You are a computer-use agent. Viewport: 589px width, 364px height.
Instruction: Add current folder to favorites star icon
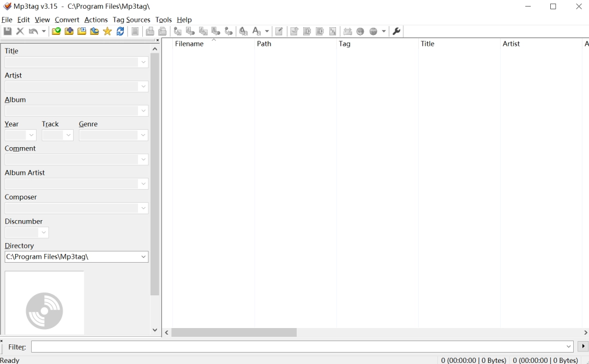(x=107, y=31)
